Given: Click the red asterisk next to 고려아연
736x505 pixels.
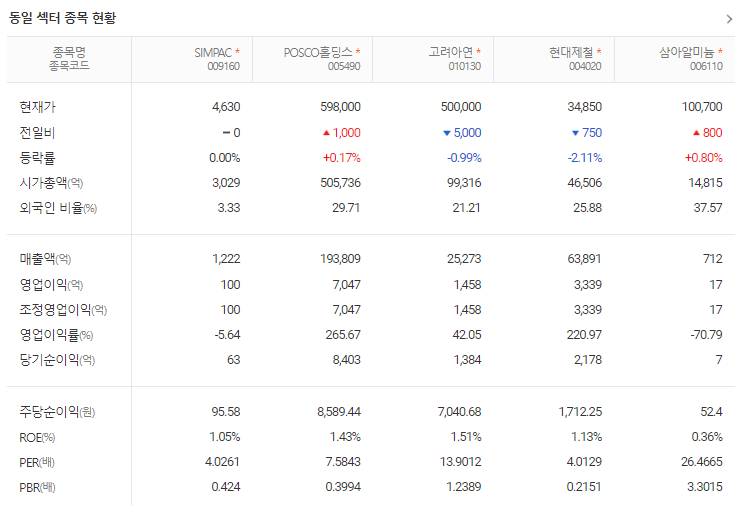Looking at the screenshot, I should pyautogui.click(x=478, y=51).
